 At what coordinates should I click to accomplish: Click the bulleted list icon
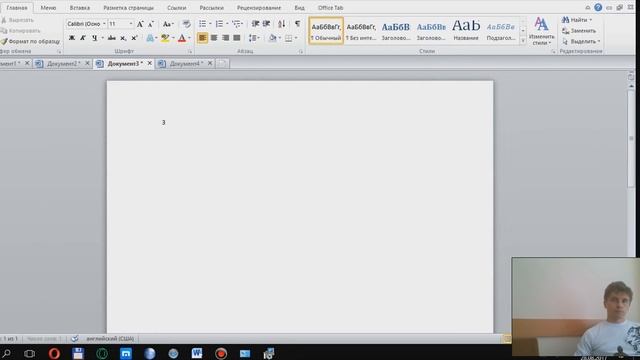pyautogui.click(x=202, y=24)
